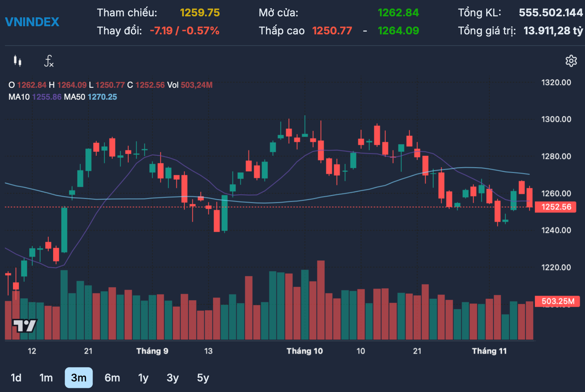Click the 1280.00 price axis label
The width and height of the screenshot is (585, 392).
click(x=556, y=156)
